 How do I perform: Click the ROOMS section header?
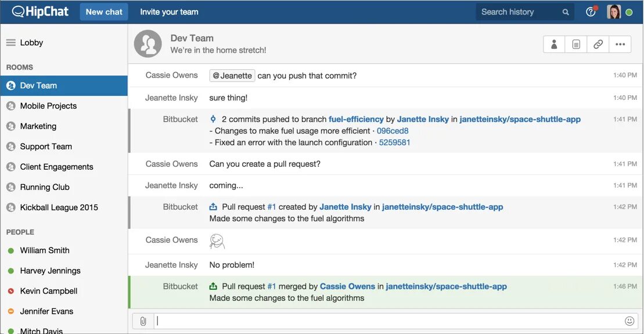click(19, 67)
